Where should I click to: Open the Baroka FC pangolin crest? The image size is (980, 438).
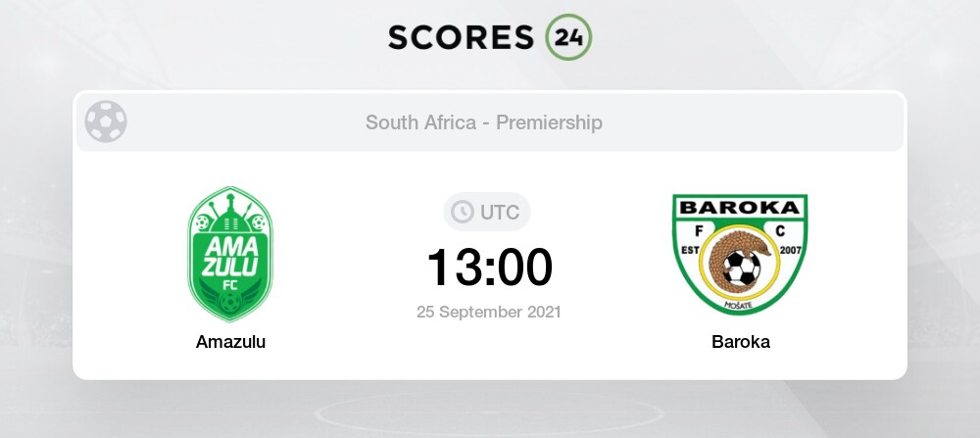coord(740,255)
